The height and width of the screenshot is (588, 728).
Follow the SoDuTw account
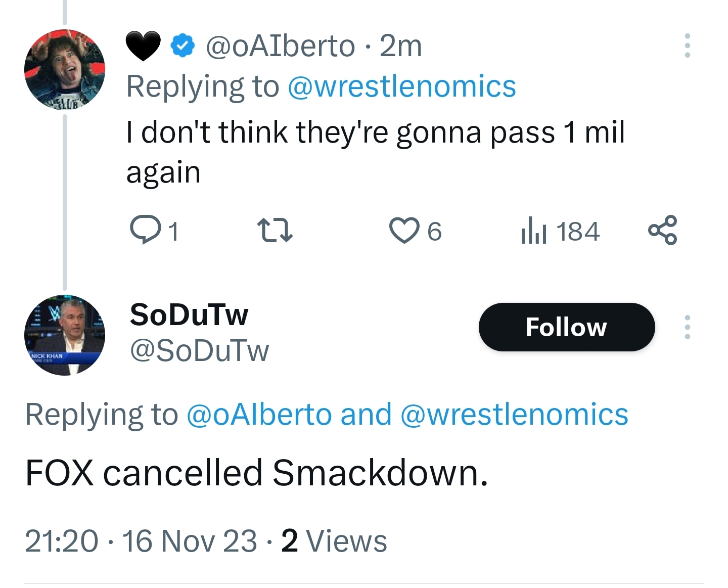[566, 327]
